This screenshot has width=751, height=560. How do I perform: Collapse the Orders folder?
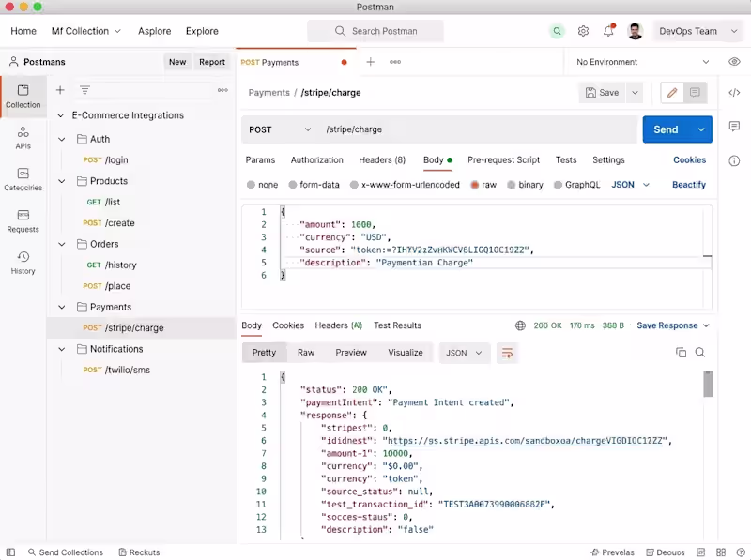tap(62, 244)
